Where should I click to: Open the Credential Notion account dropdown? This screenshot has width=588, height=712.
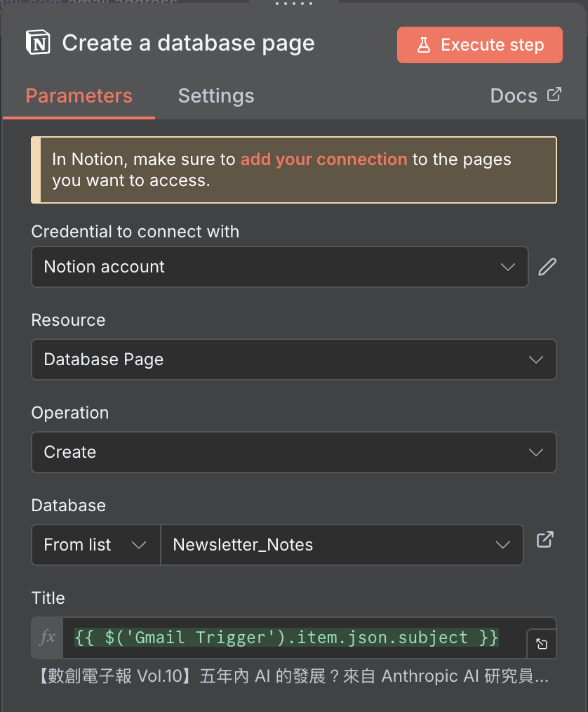click(279, 267)
